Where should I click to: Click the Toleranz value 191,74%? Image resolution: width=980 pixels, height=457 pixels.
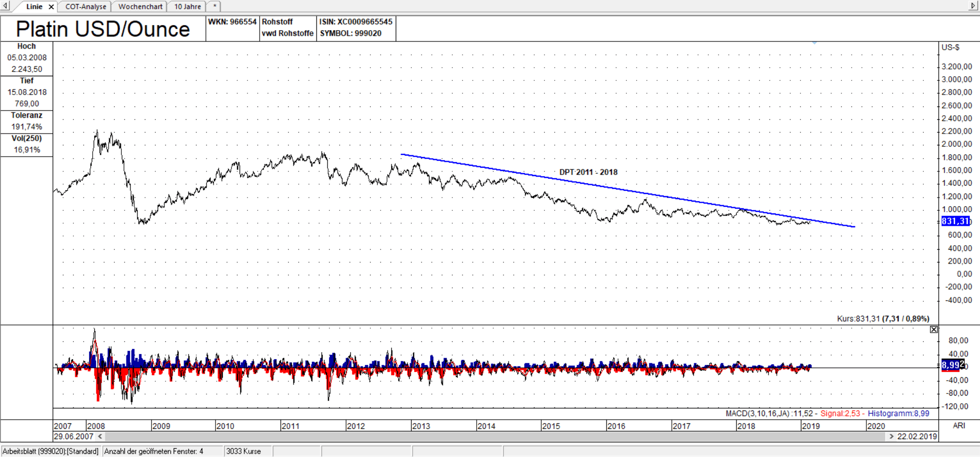[x=27, y=126]
